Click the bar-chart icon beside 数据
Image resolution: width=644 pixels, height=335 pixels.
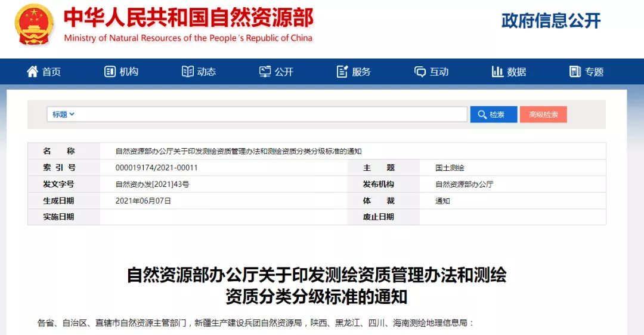(497, 72)
